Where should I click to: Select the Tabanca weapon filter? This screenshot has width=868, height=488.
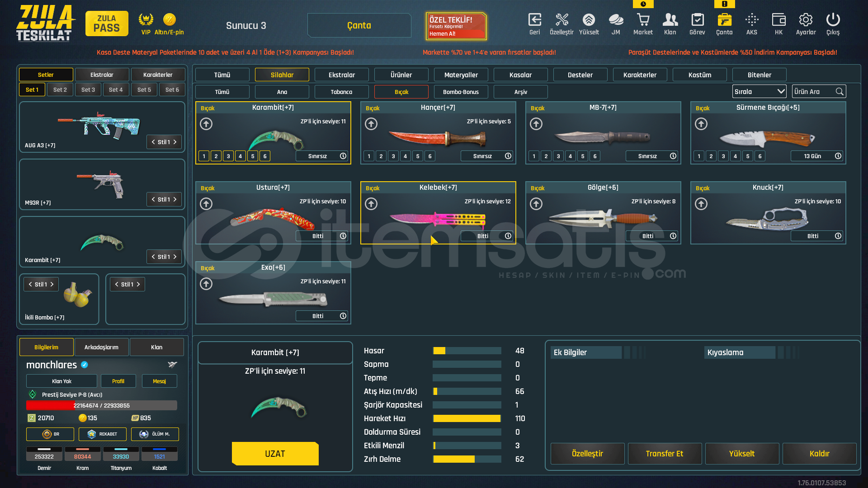coord(341,92)
